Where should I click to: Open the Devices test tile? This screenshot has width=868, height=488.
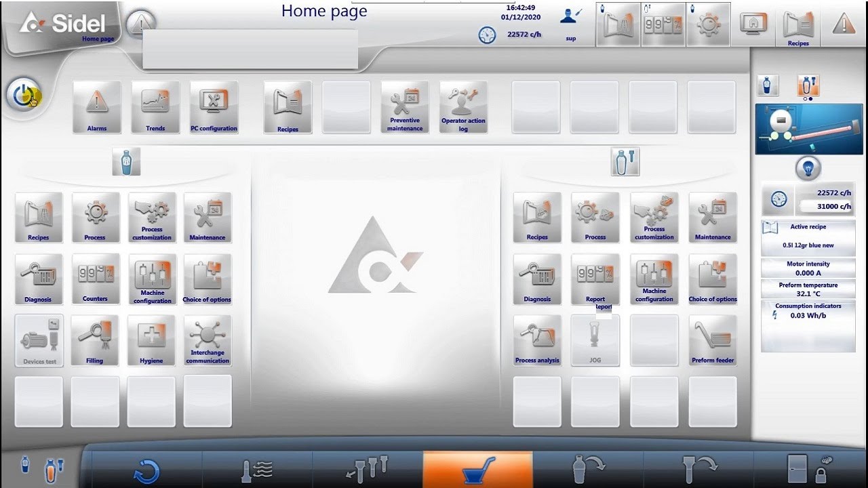[x=39, y=341]
